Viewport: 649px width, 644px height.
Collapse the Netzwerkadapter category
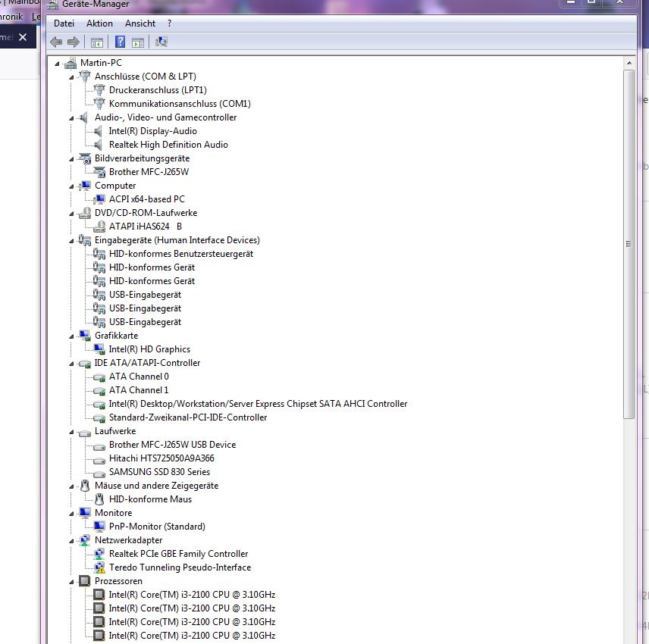[x=71, y=541]
